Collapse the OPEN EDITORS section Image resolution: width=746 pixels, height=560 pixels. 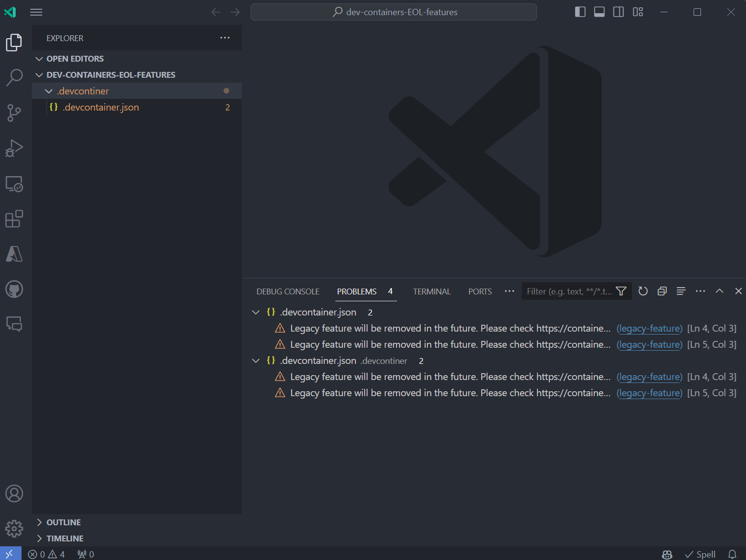coord(40,58)
